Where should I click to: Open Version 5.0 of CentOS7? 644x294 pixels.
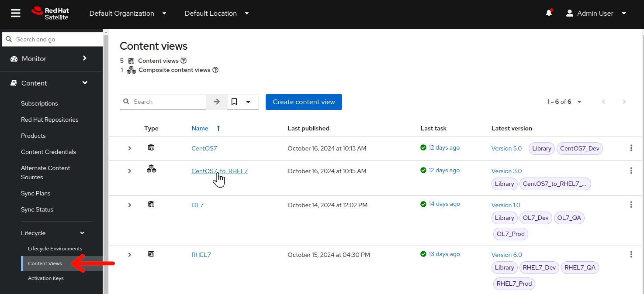click(506, 148)
